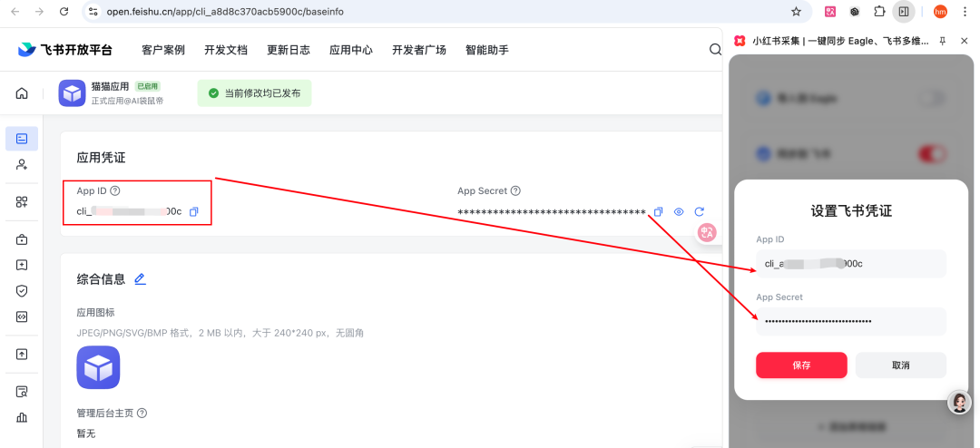Toggle the 同步到飞书 switch
This screenshot has width=980, height=448.
[932, 153]
